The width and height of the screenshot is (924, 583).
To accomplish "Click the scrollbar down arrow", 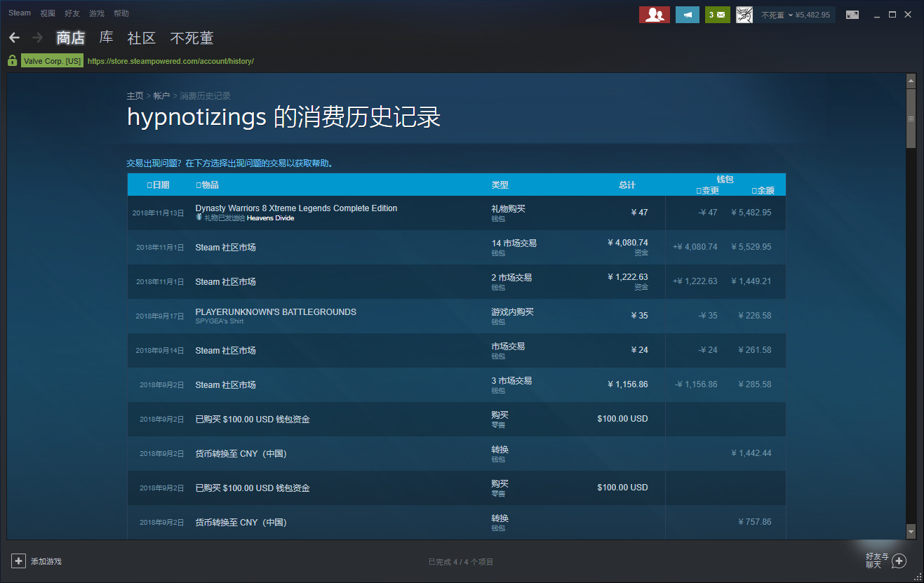I will (x=911, y=532).
